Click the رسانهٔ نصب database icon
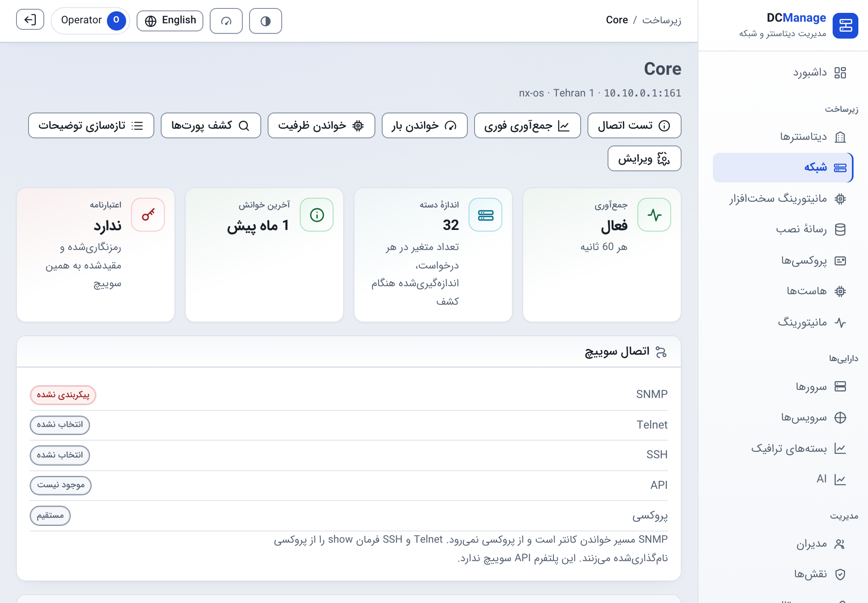Screen dimensions: 868x603 840,230
